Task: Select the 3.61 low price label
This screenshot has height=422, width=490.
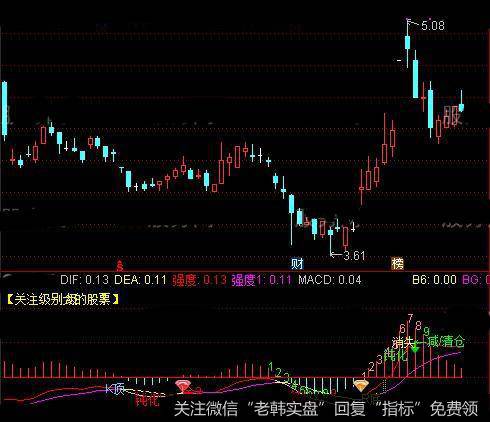Action: click(x=354, y=256)
